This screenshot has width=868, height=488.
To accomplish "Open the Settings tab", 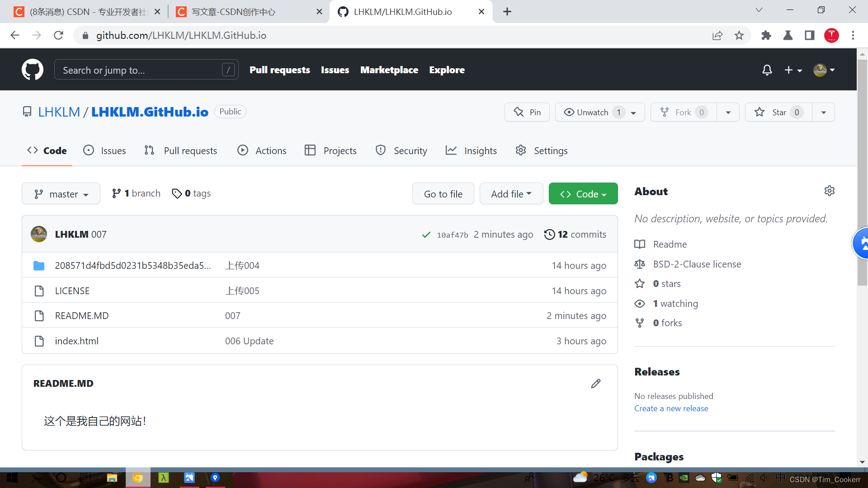I will pyautogui.click(x=542, y=150).
